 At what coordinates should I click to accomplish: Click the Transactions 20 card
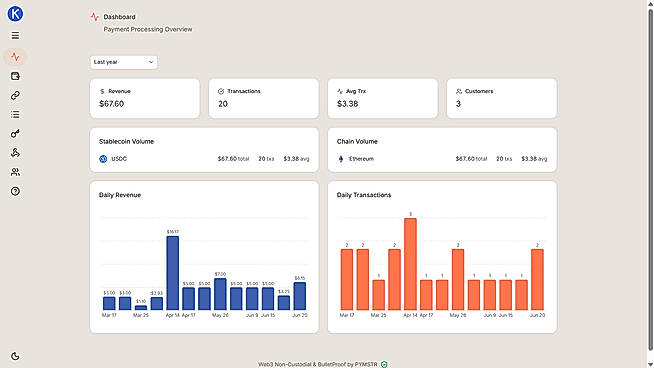264,98
